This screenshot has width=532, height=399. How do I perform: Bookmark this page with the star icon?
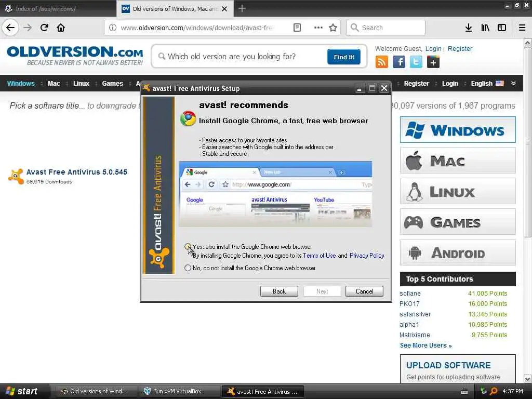click(333, 28)
